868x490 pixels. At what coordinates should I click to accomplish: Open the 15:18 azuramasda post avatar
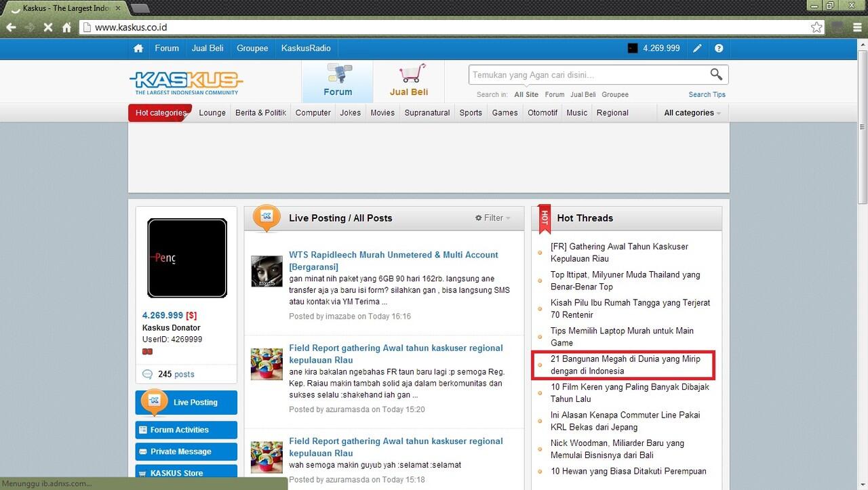pos(267,457)
